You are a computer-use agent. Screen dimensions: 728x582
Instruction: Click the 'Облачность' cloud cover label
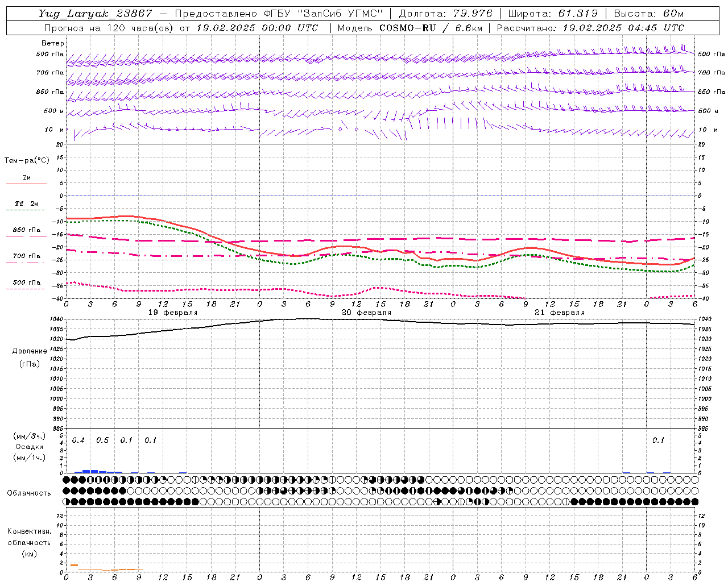pyautogui.click(x=29, y=493)
